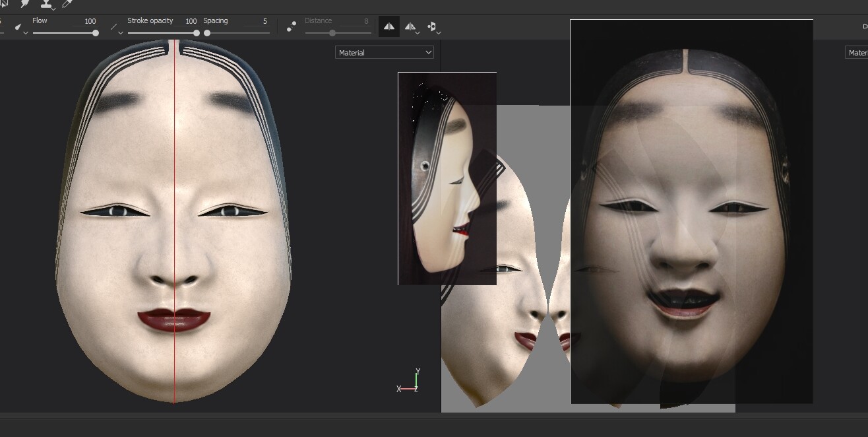Click the pencil icon beside Stroke opacity
The image size is (868, 437).
click(113, 26)
